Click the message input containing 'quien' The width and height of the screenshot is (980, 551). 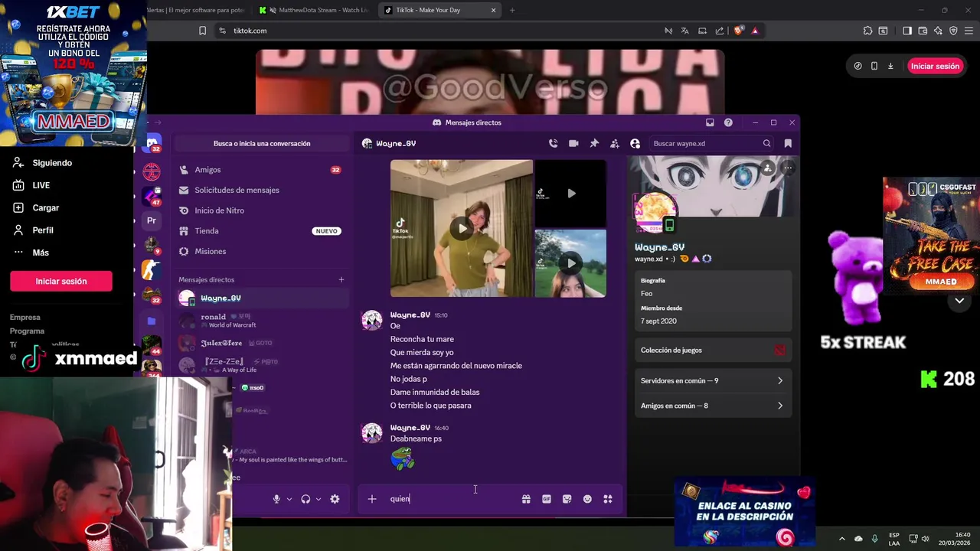tap(452, 499)
